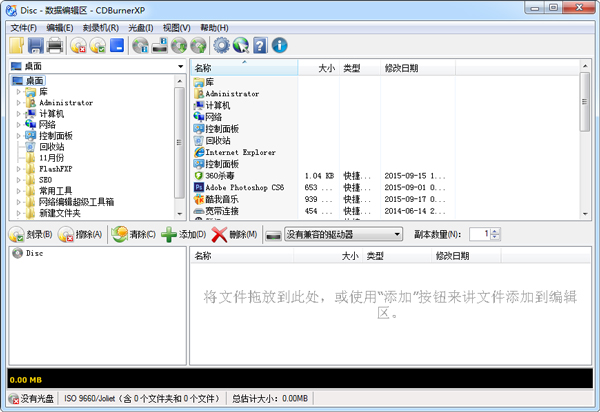
Task: Click the 删除(M) delete button
Action: [235, 234]
